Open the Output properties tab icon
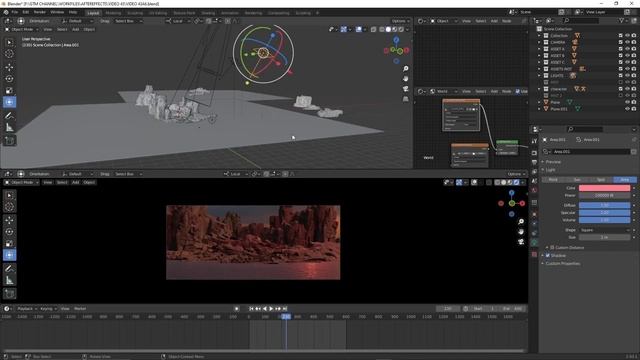This screenshot has width=640, height=360. tap(534, 162)
